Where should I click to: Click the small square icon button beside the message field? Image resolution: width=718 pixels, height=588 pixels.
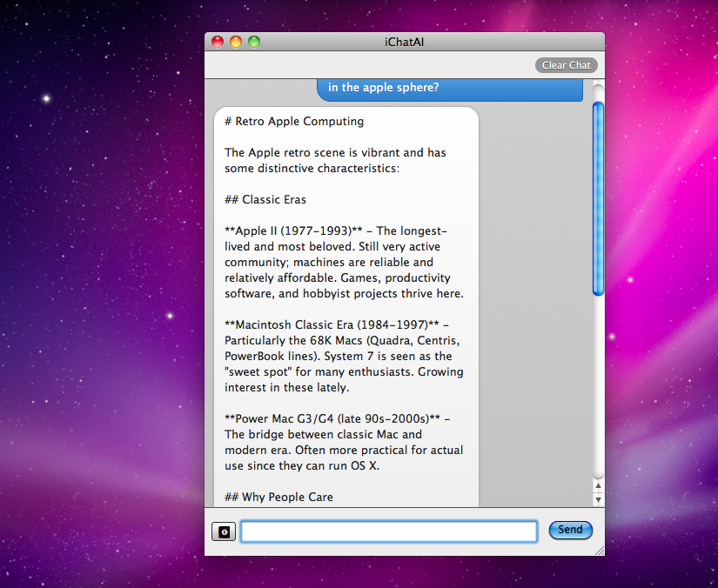point(224,531)
